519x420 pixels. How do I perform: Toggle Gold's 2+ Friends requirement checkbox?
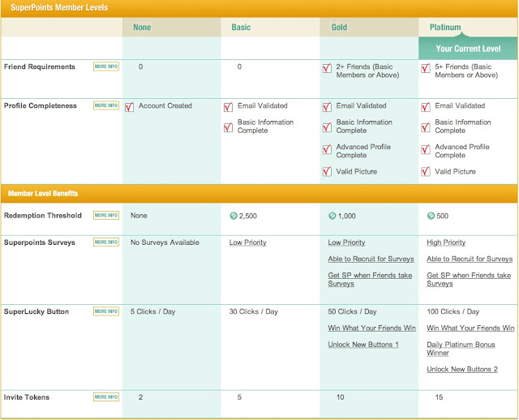[327, 68]
